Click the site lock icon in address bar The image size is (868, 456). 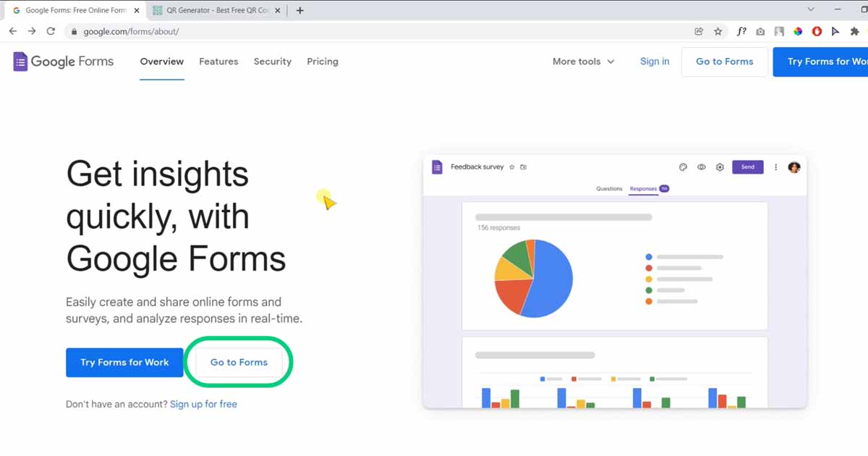pos(73,32)
